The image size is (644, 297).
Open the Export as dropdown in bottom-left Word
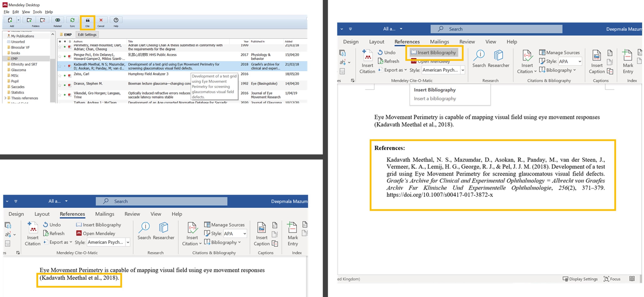(58, 242)
